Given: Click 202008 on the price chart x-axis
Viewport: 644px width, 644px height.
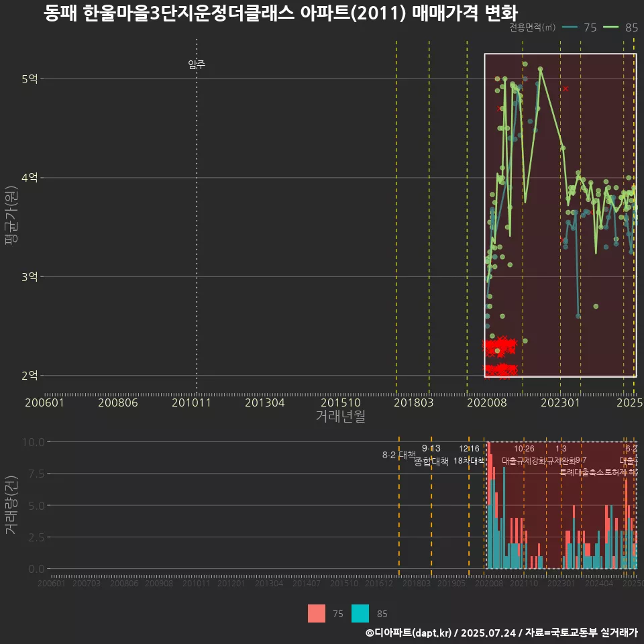Looking at the screenshot, I should pyautogui.click(x=487, y=402).
